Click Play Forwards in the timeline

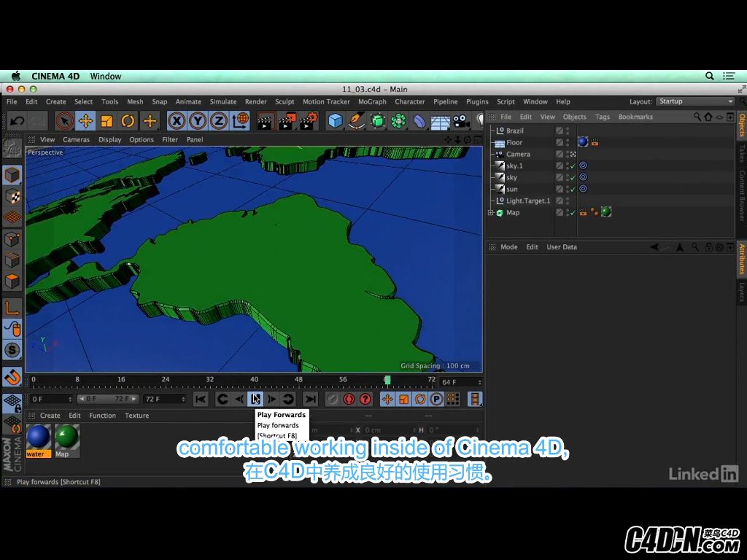click(x=256, y=399)
